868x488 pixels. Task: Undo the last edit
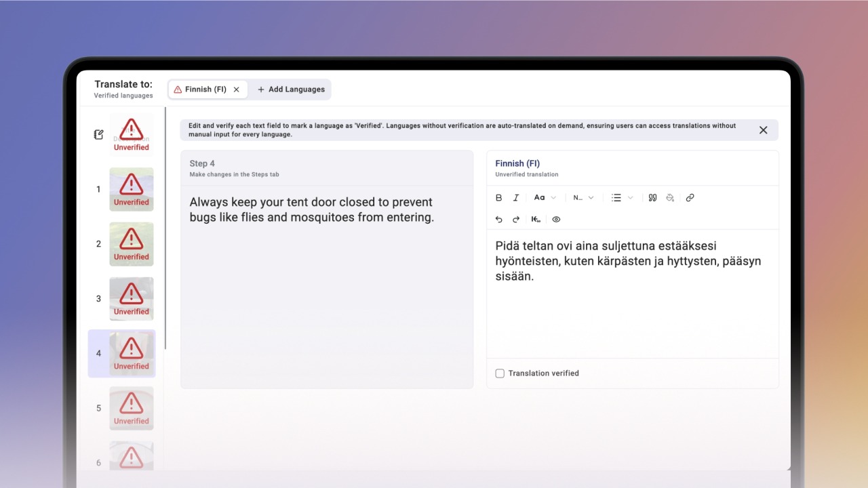pyautogui.click(x=499, y=220)
